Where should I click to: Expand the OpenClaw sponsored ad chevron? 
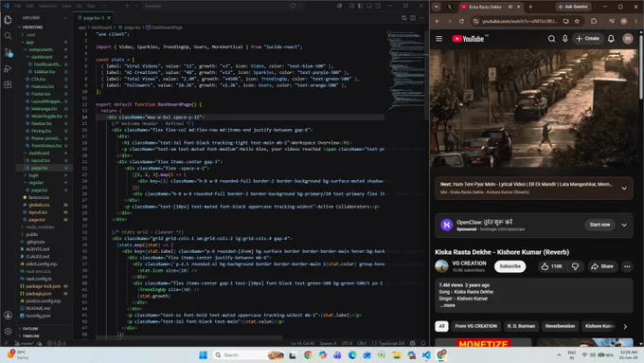click(624, 225)
